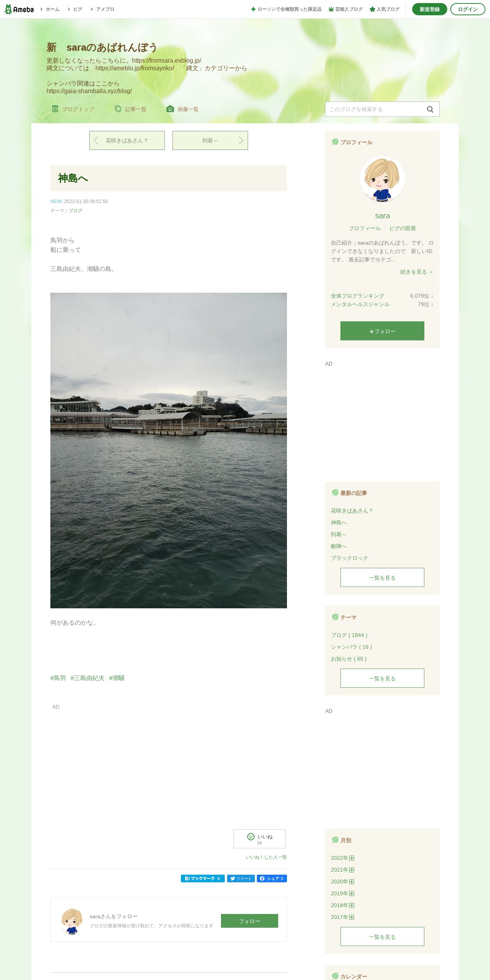Click the #三島由紀夫 hashtag link
Viewport: 490px width, 980px height.
tap(87, 678)
